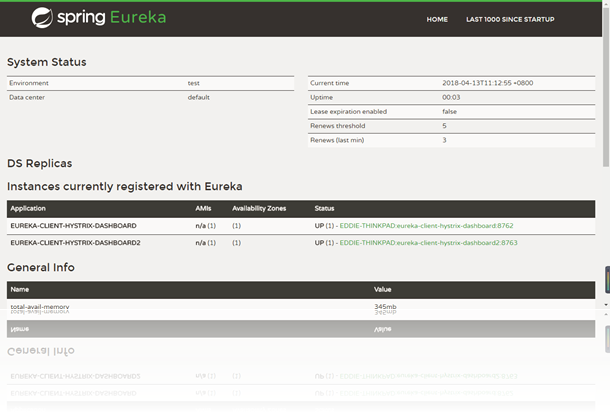Click n/a (1) in the DASHBOARD2 row

[205, 243]
